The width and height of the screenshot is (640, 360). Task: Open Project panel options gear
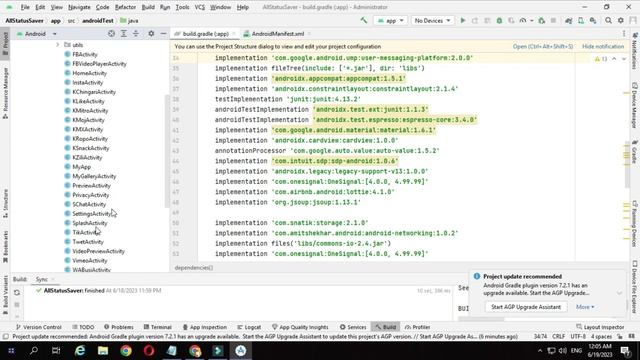point(151,33)
